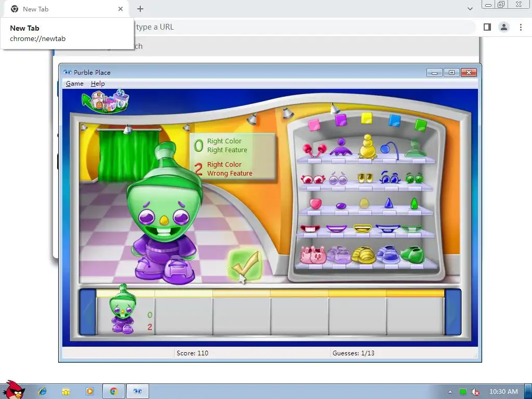The image size is (532, 399).
Task: Choose the purple sneakers
Action: click(x=339, y=255)
